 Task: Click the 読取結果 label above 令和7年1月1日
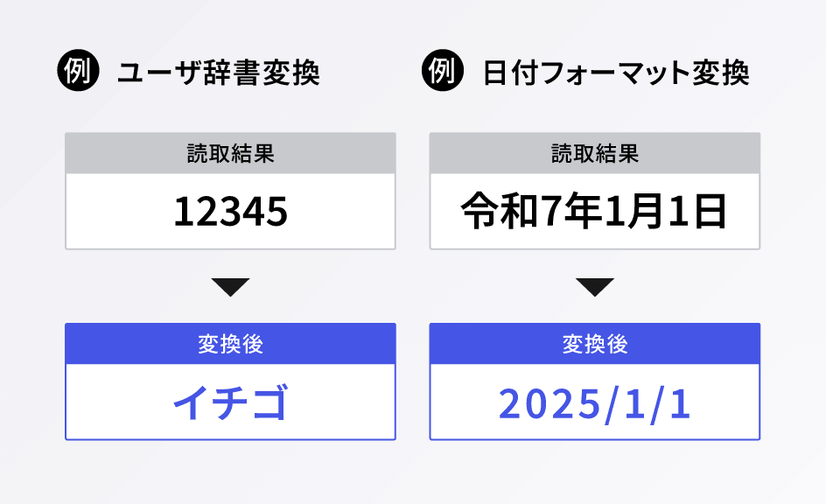(595, 153)
